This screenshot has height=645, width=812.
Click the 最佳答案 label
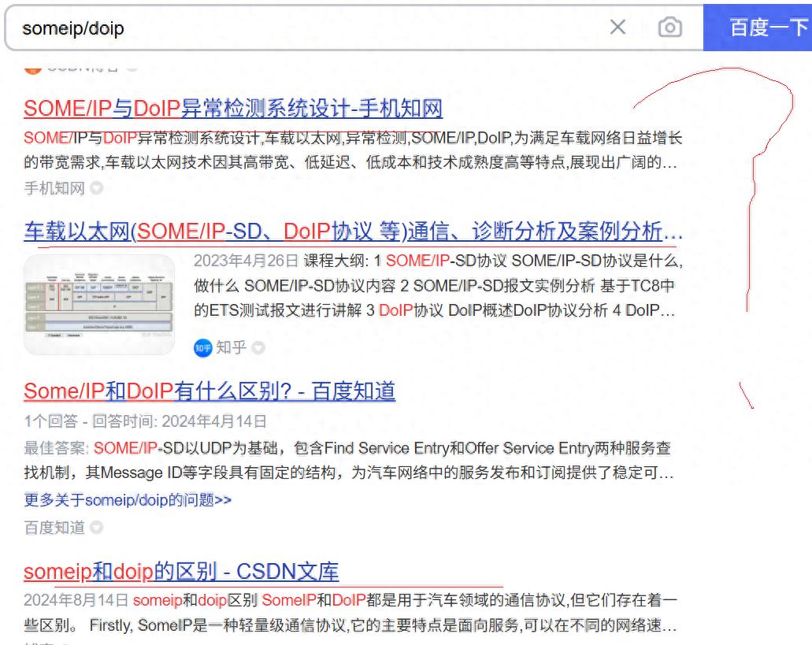click(x=57, y=448)
